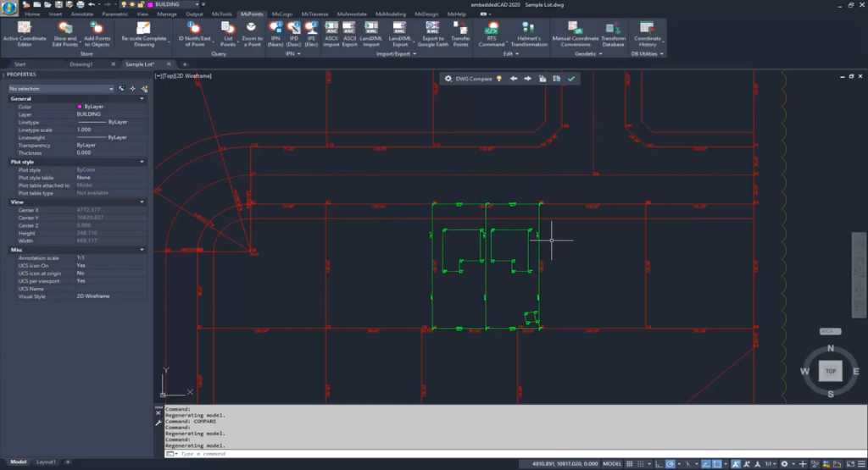This screenshot has height=470, width=868.
Task: Toggle DWG Compare lightbulb visibility
Action: [x=499, y=79]
